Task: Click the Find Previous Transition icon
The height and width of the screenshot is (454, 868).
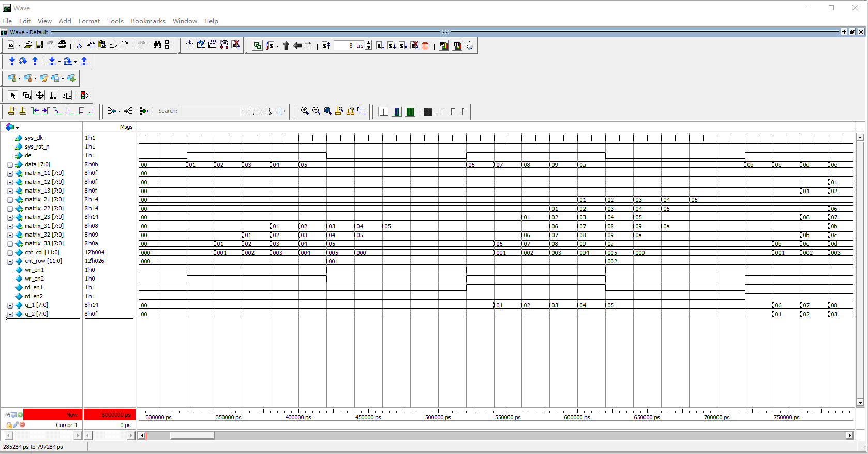Action: click(x=35, y=111)
